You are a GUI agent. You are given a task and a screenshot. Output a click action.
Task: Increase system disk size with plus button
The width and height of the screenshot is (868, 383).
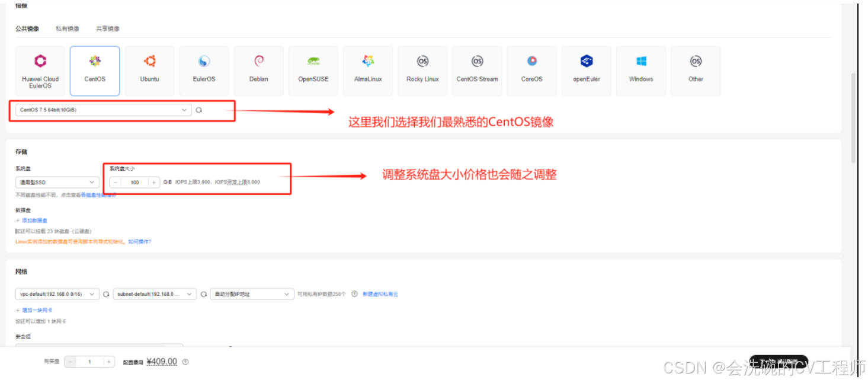point(154,183)
